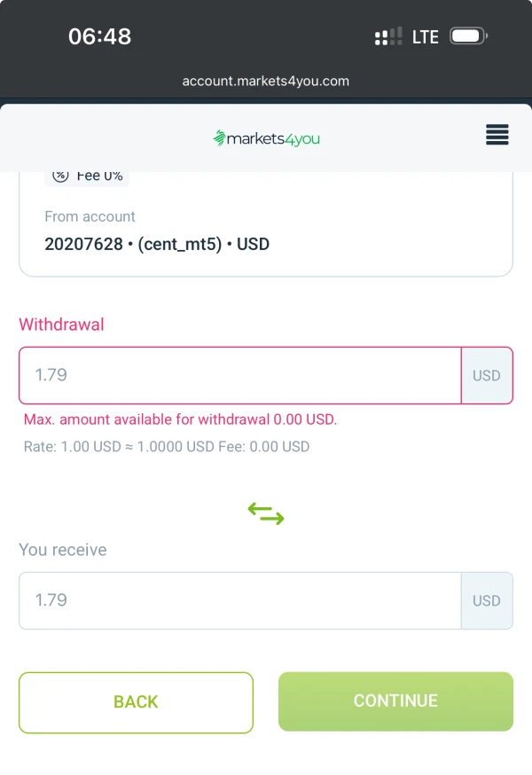Tap the cellular signal bars icon
Image resolution: width=532 pixels, height=775 pixels.
pos(387,36)
